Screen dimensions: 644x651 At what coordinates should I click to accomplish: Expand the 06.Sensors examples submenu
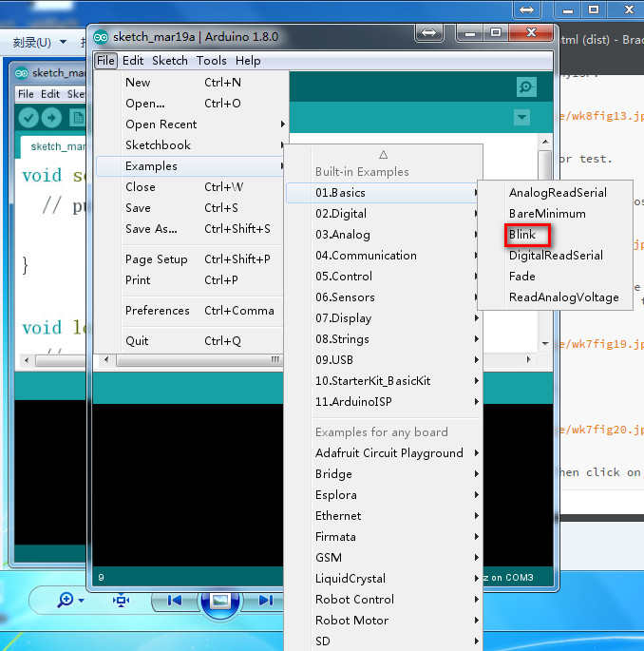(384, 297)
